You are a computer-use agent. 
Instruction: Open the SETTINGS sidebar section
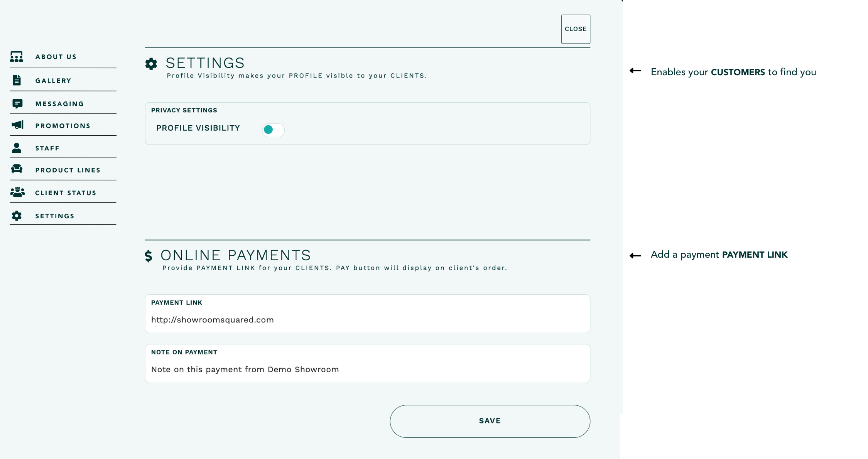[x=55, y=216]
